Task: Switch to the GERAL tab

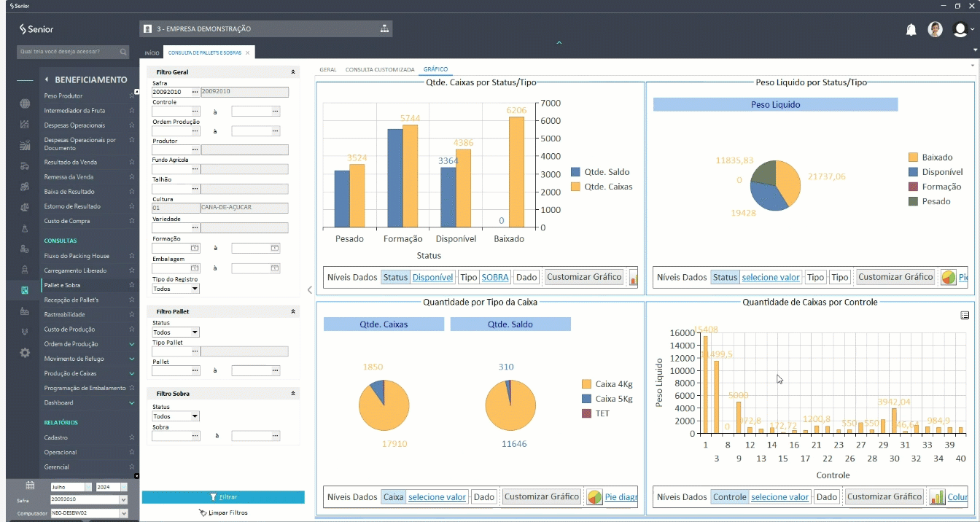Action: point(328,70)
